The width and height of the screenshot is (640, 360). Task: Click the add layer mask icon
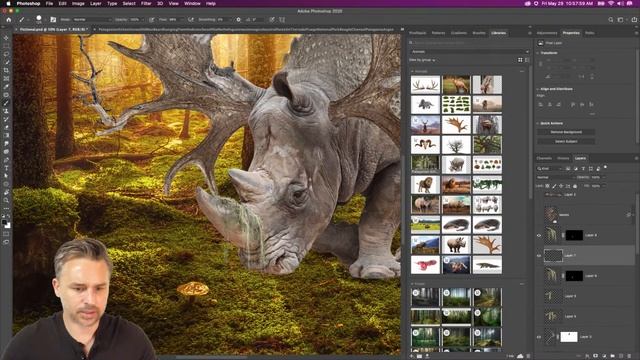coord(595,356)
